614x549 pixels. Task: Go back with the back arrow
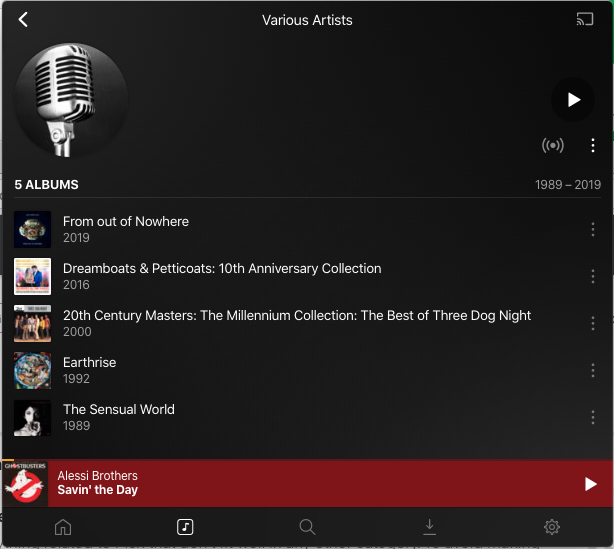tap(23, 20)
